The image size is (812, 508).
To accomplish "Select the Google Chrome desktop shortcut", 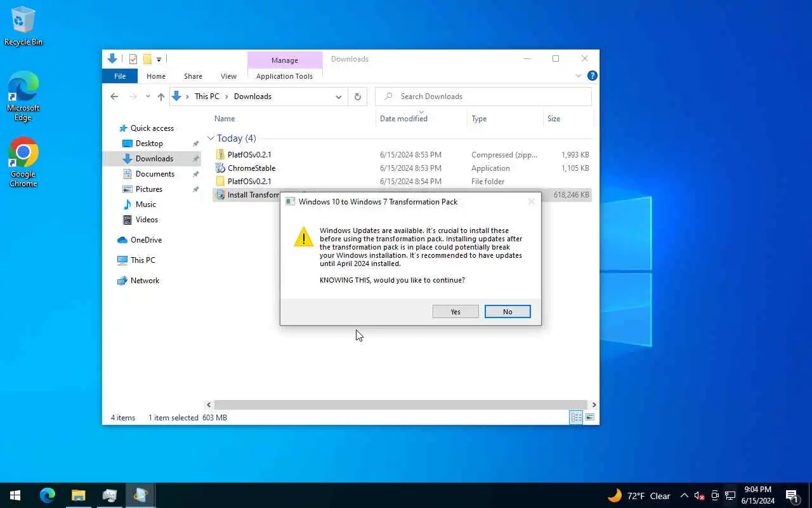I will [23, 163].
